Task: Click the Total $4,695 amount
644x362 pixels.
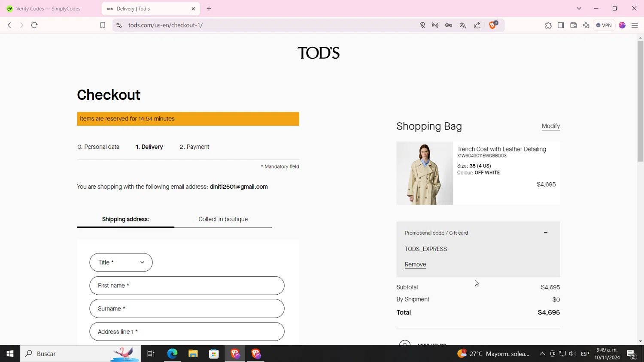Action: pos(549,313)
